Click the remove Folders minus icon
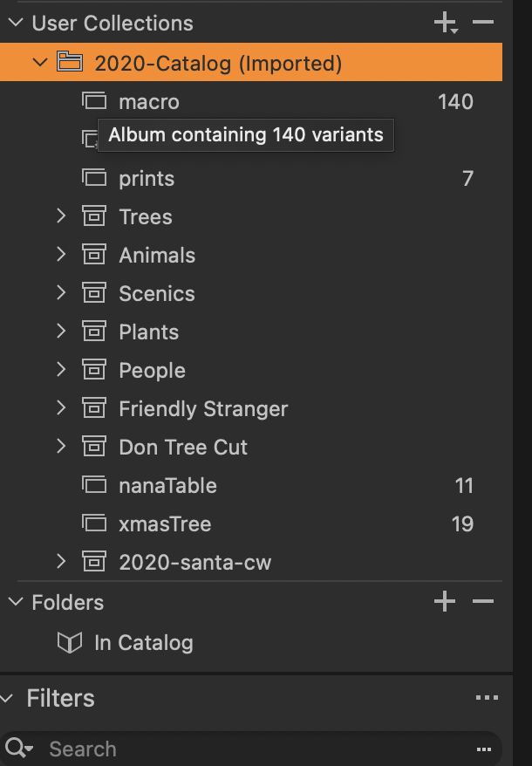The height and width of the screenshot is (766, 532). pyautogui.click(x=483, y=602)
